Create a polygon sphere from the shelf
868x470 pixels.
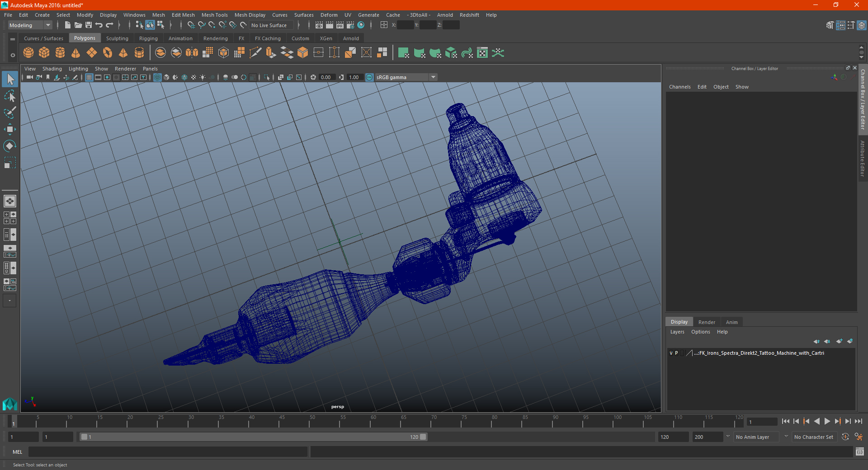28,53
